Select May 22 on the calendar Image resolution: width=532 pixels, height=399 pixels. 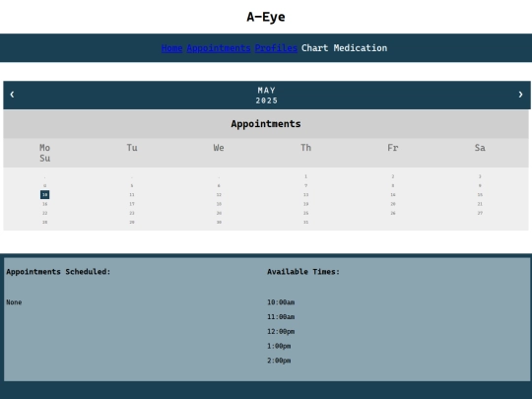(44, 213)
